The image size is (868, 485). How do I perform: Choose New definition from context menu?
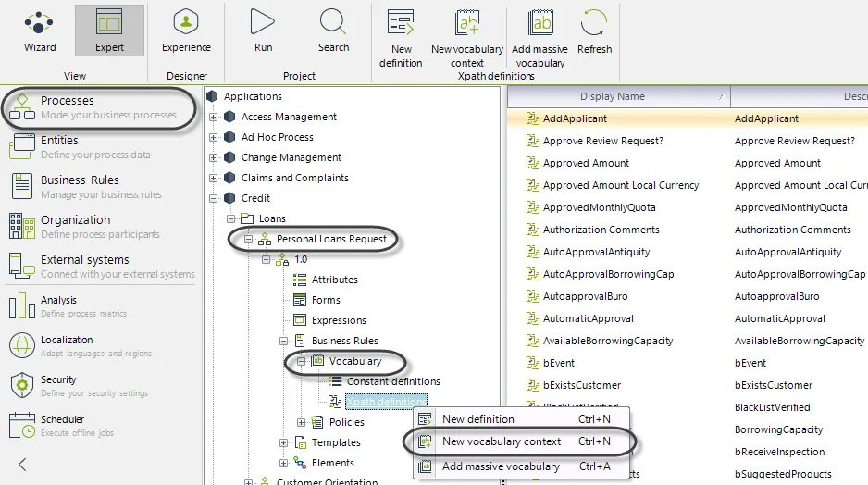tap(522, 419)
